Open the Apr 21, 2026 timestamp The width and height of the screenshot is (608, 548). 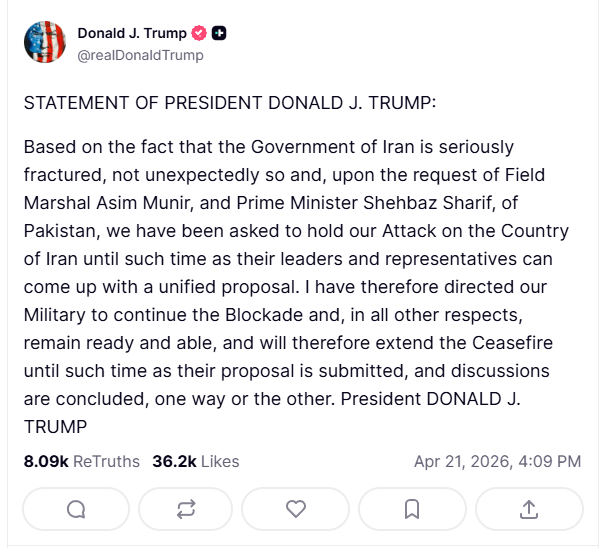[x=497, y=461]
